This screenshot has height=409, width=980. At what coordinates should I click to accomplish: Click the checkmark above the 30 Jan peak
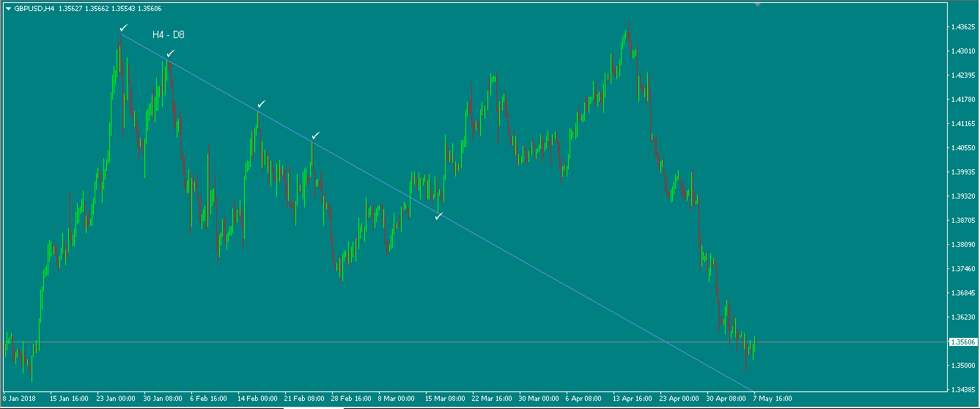point(170,54)
